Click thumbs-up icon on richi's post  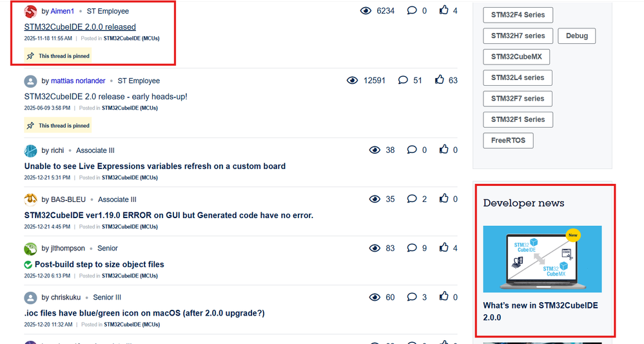(444, 149)
